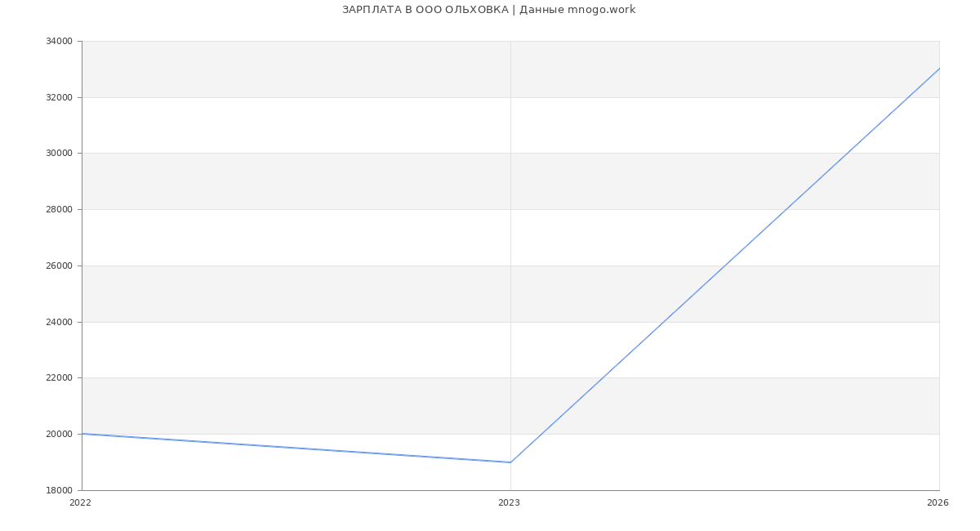This screenshot has height=531, width=980.
Task: Click the 34000 y-axis label
Action: coord(59,42)
